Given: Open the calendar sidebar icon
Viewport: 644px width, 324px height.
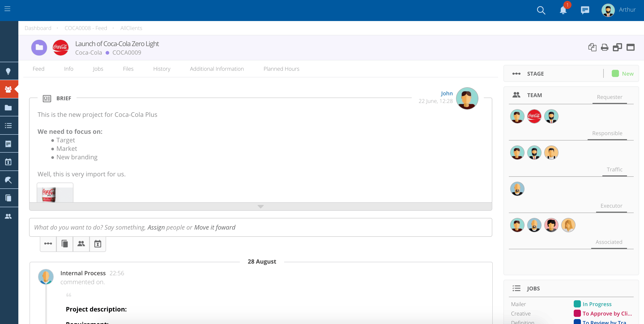Looking at the screenshot, I should (x=8, y=162).
